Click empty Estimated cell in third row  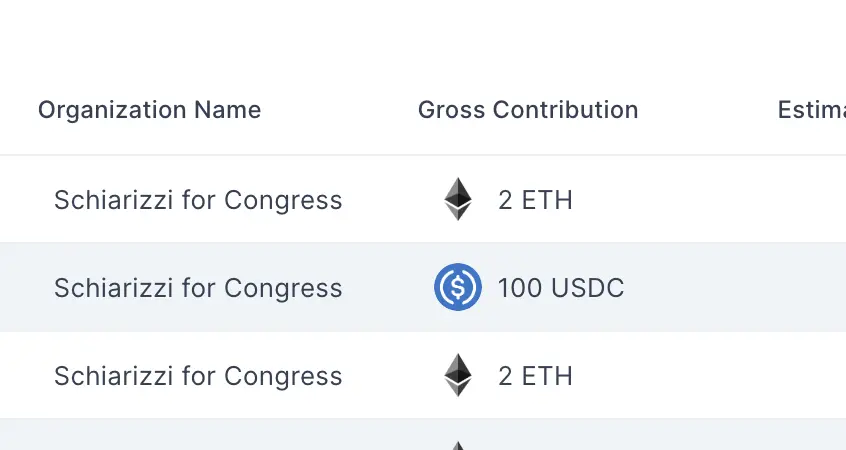(810, 376)
